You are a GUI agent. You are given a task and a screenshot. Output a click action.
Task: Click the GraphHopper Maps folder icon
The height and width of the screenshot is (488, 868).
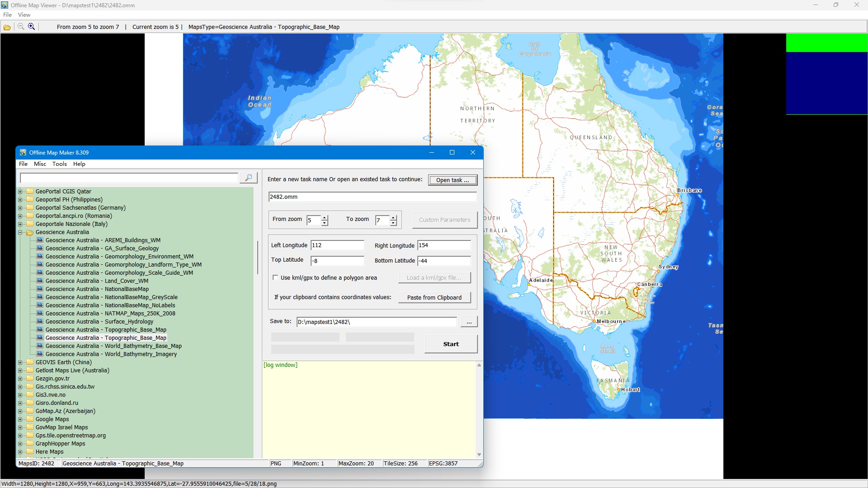[30, 443]
